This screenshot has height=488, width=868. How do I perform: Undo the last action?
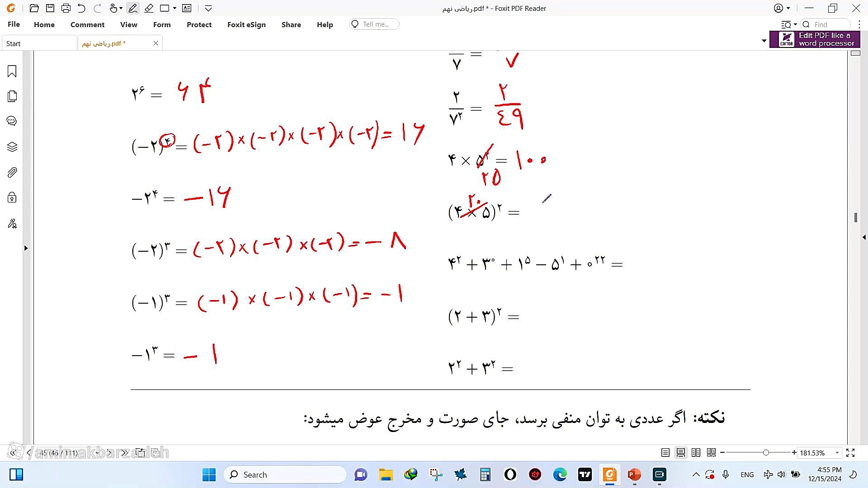(81, 8)
